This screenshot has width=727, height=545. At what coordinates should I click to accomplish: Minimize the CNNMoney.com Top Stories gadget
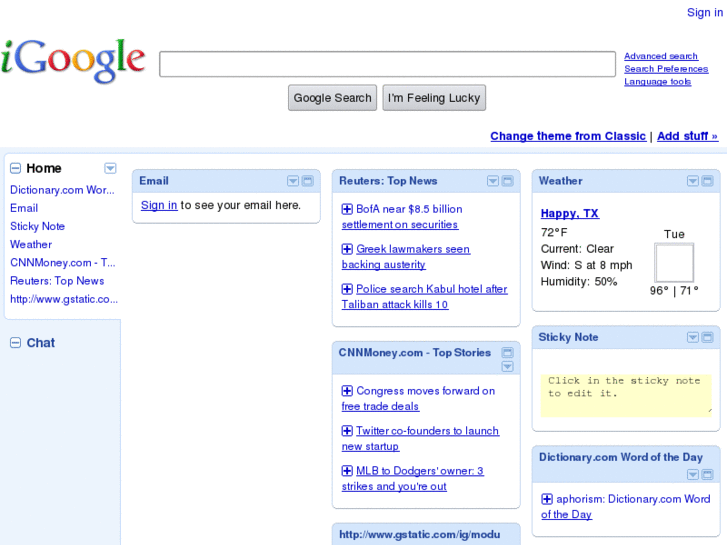(508, 353)
